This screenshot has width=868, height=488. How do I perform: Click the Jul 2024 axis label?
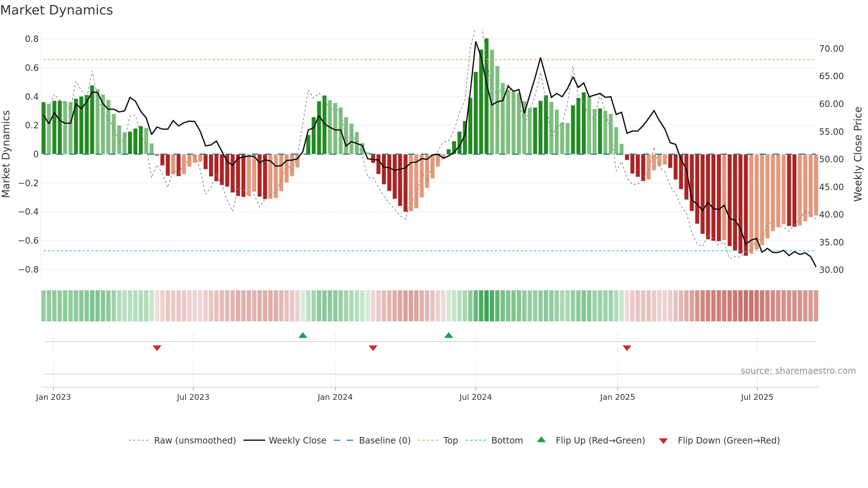coord(476,397)
